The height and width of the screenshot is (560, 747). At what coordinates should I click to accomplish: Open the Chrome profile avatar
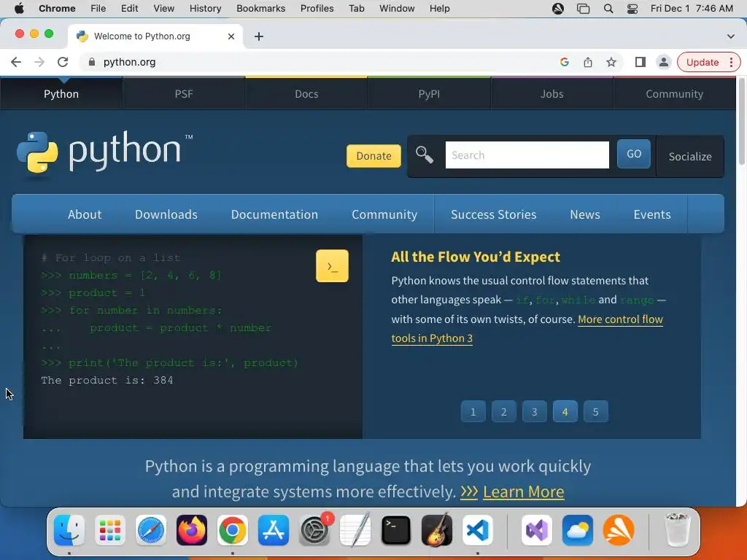tap(663, 62)
